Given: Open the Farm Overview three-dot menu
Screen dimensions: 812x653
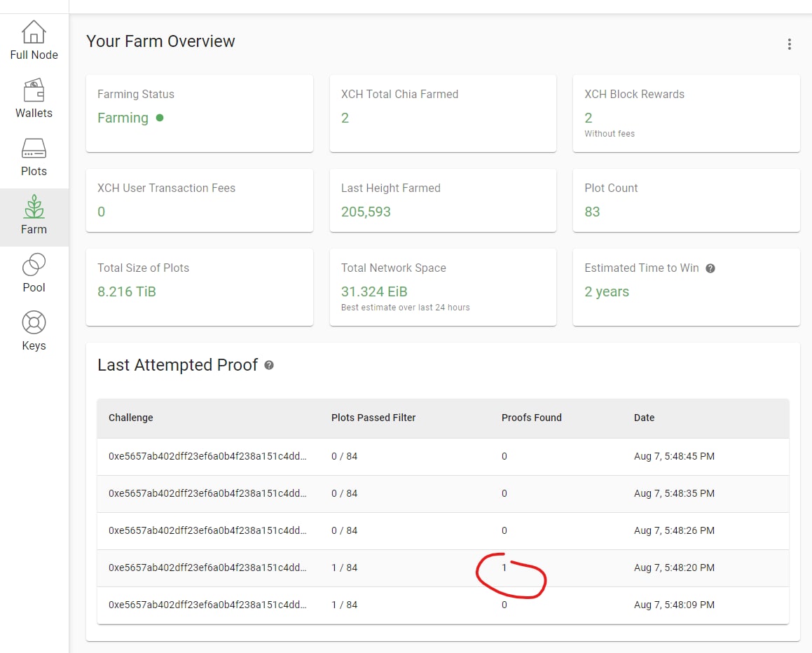Looking at the screenshot, I should point(789,44).
